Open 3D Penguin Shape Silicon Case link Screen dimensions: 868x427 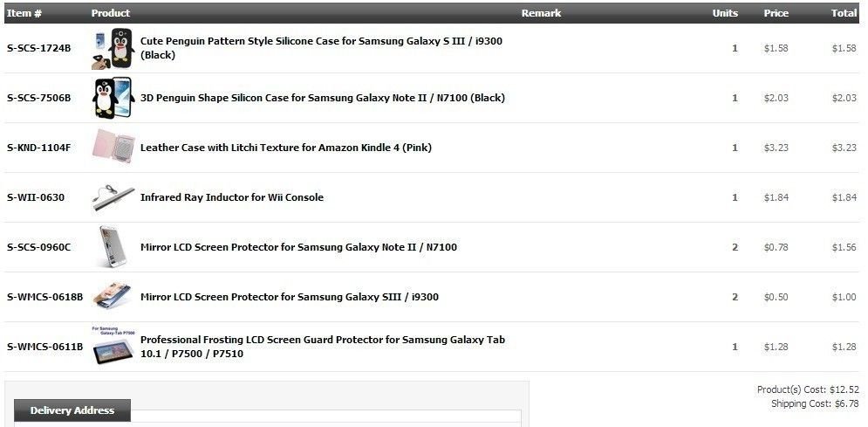tap(322, 98)
